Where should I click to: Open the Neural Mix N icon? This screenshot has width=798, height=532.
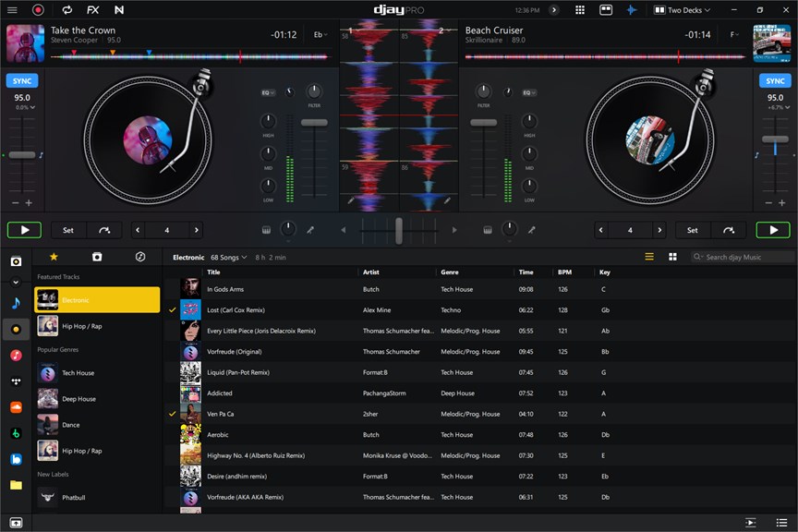coord(119,9)
